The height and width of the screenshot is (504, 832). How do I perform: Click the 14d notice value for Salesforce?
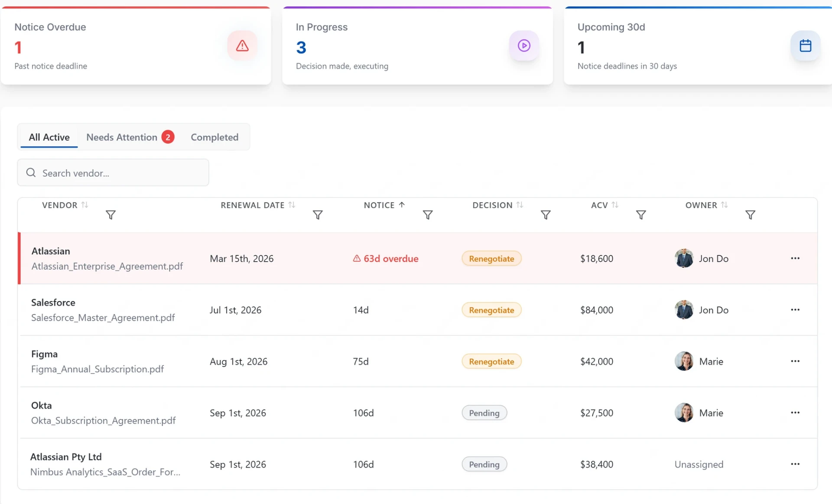coord(361,310)
